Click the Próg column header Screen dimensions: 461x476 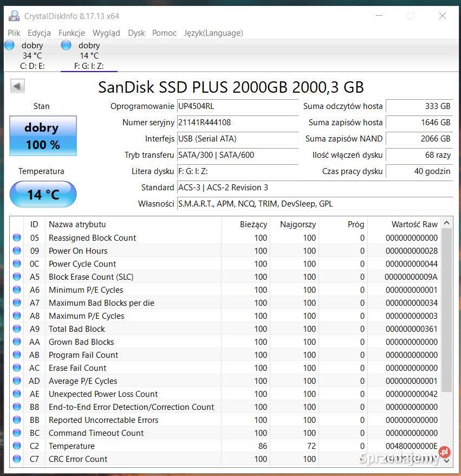pos(343,224)
